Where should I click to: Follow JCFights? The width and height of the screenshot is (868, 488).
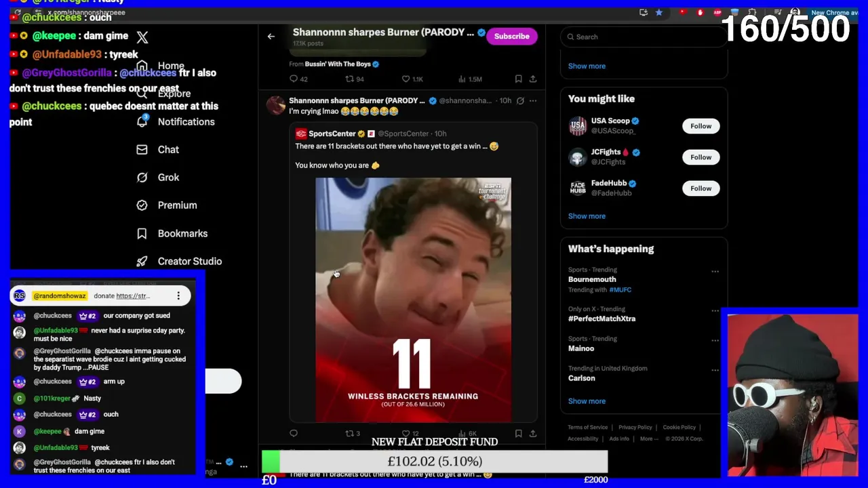point(701,157)
